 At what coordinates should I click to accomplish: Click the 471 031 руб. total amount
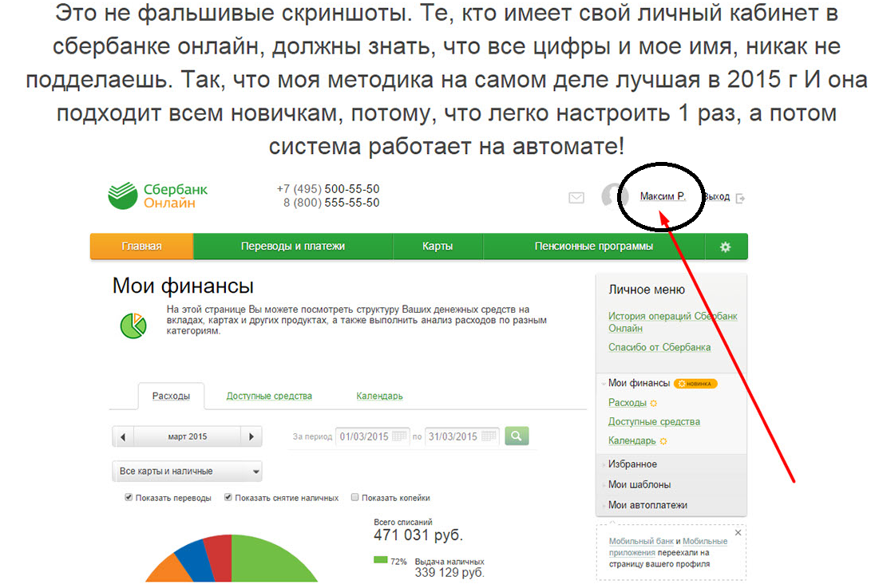tap(418, 535)
